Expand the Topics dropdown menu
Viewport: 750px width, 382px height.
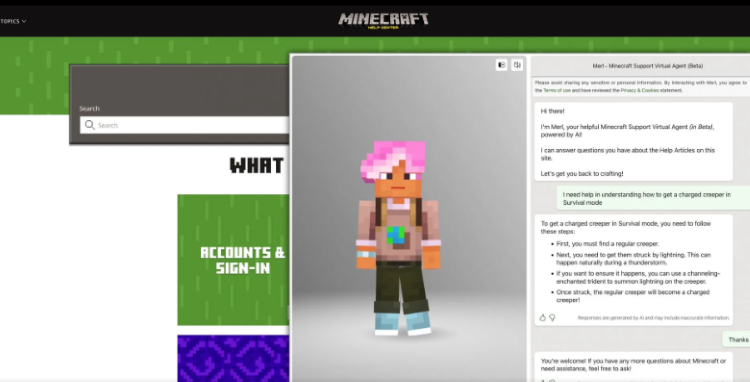coord(13,21)
